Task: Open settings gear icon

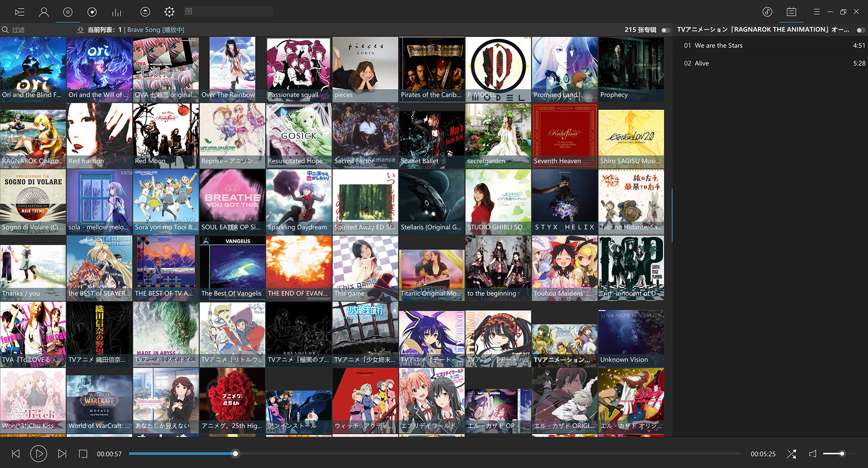Action: [x=170, y=12]
